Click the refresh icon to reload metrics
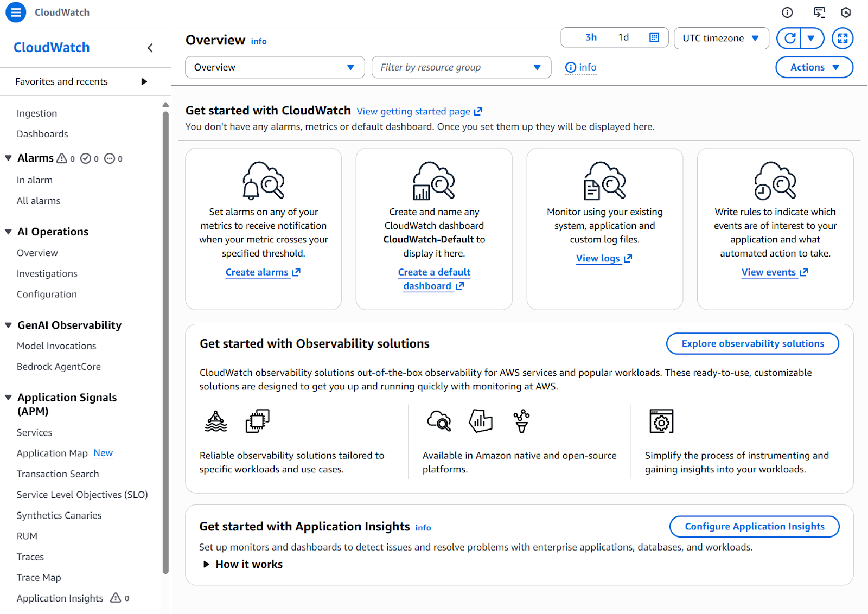 (789, 38)
